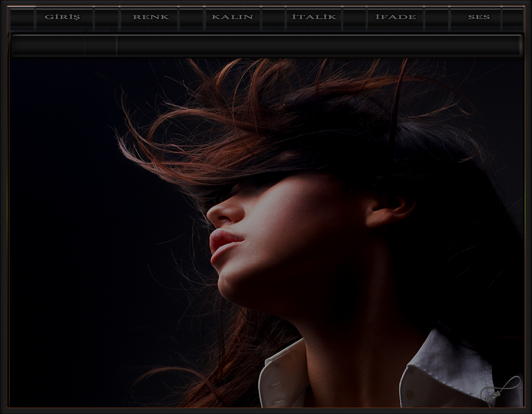Toggle the SES sound option
The image size is (532, 414).
click(x=478, y=17)
